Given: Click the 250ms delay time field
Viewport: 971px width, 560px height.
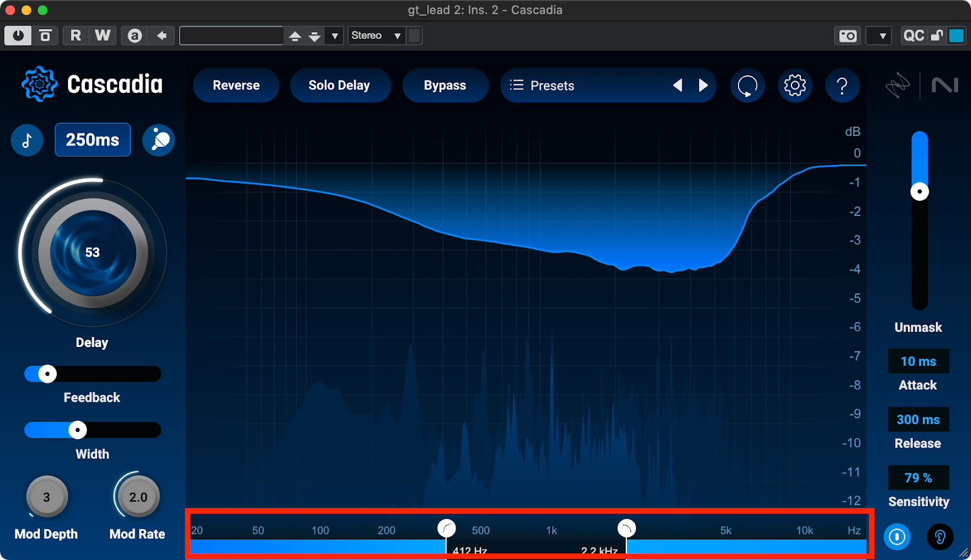Looking at the screenshot, I should [x=93, y=140].
